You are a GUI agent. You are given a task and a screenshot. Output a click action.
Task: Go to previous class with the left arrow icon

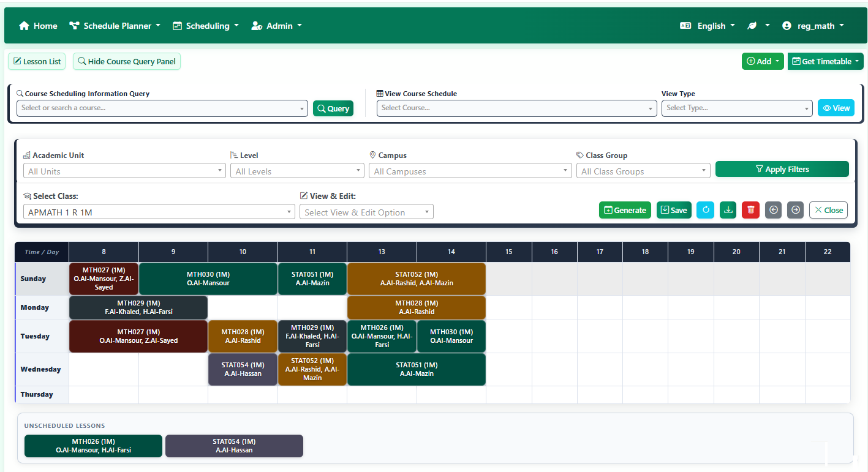(773, 210)
